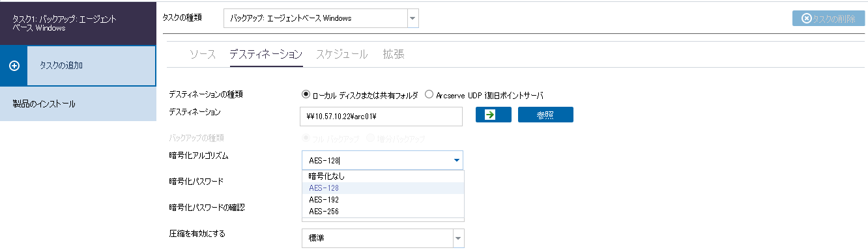Click the X icon on タスクの削除
The height and width of the screenshot is (250, 868).
click(x=807, y=18)
